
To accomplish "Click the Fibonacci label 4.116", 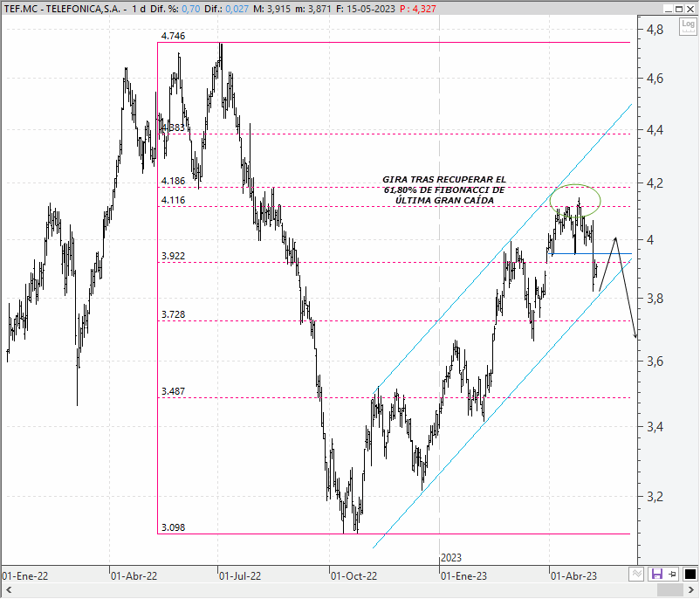I will pyautogui.click(x=173, y=200).
